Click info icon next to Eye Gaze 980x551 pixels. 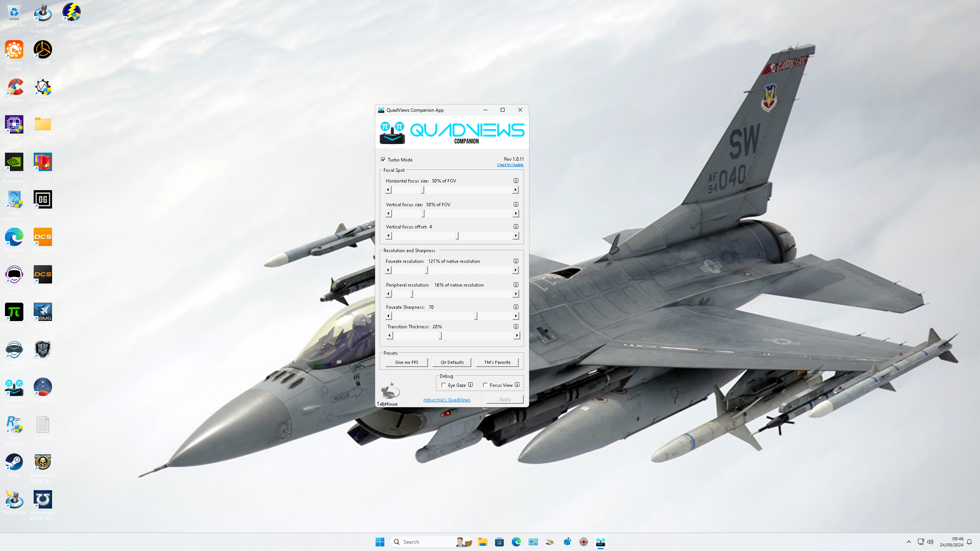coord(470,385)
